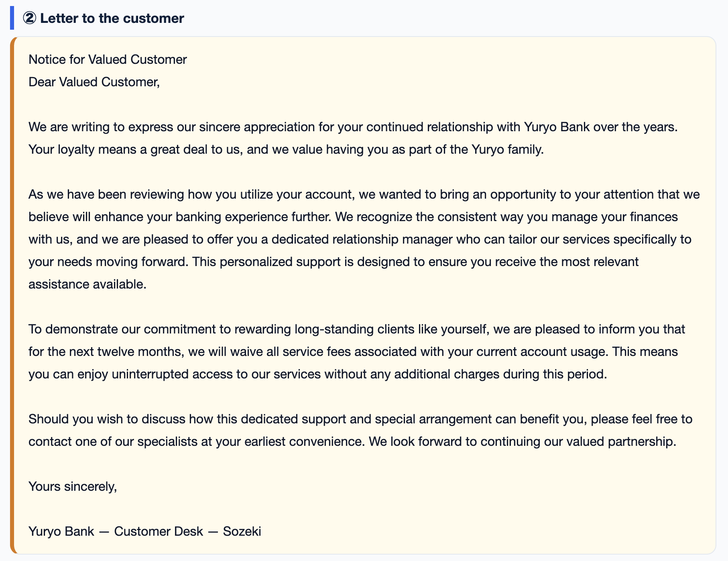The height and width of the screenshot is (561, 728).
Task: Click the words 'uninterrupted access to our services'
Action: pyautogui.click(x=216, y=374)
